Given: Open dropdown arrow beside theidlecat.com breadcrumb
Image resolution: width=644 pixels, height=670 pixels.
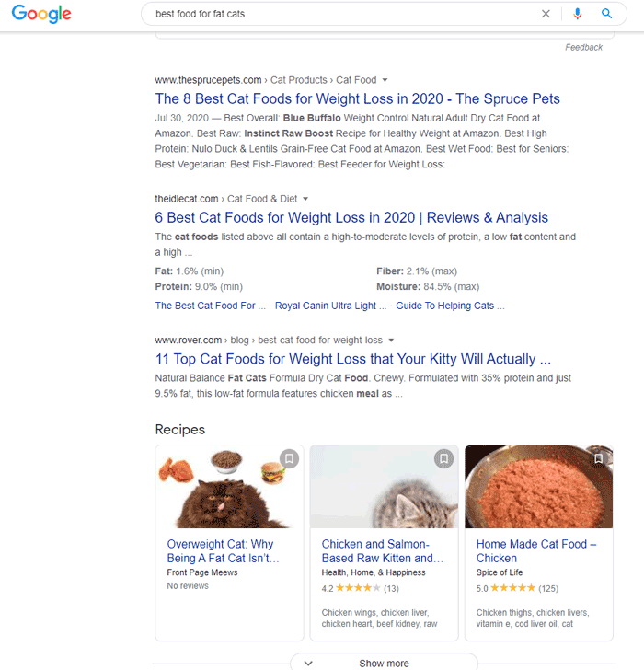Looking at the screenshot, I should [305, 199].
